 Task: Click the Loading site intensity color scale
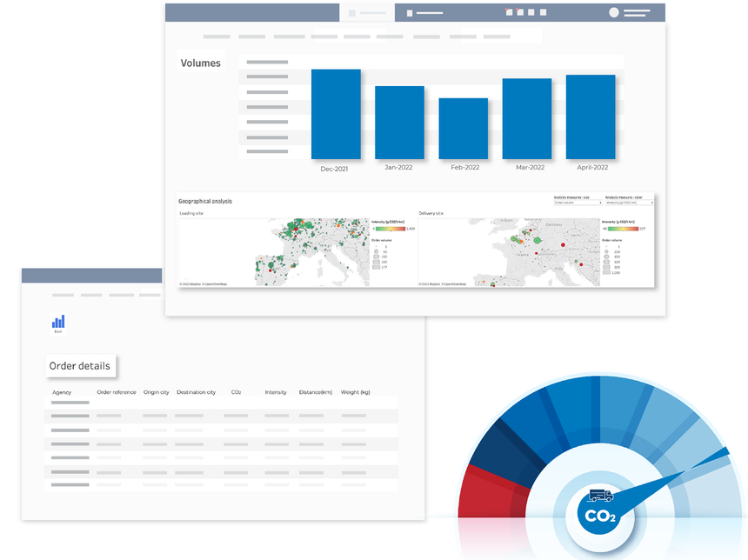point(391,229)
